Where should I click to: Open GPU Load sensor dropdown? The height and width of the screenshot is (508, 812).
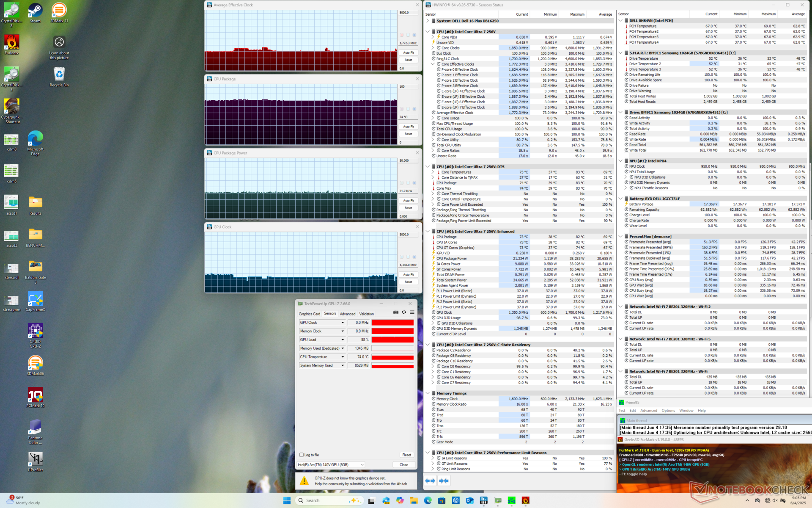343,340
